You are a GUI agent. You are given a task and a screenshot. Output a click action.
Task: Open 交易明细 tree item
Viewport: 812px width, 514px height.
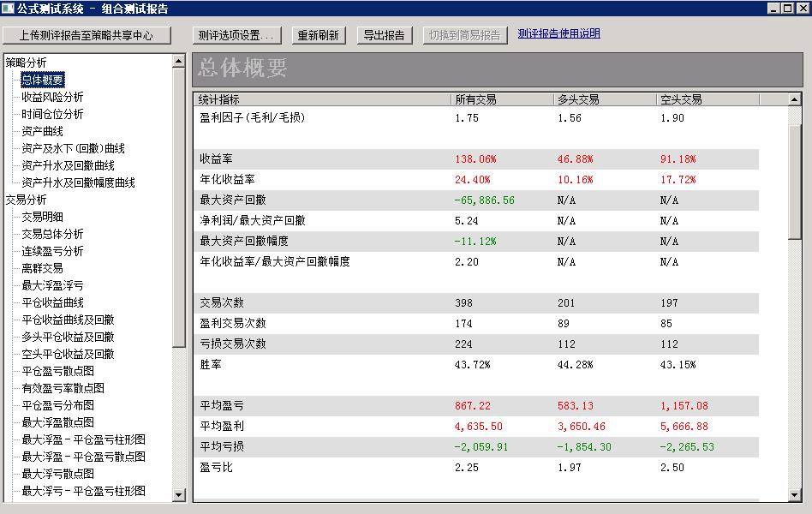pos(43,217)
